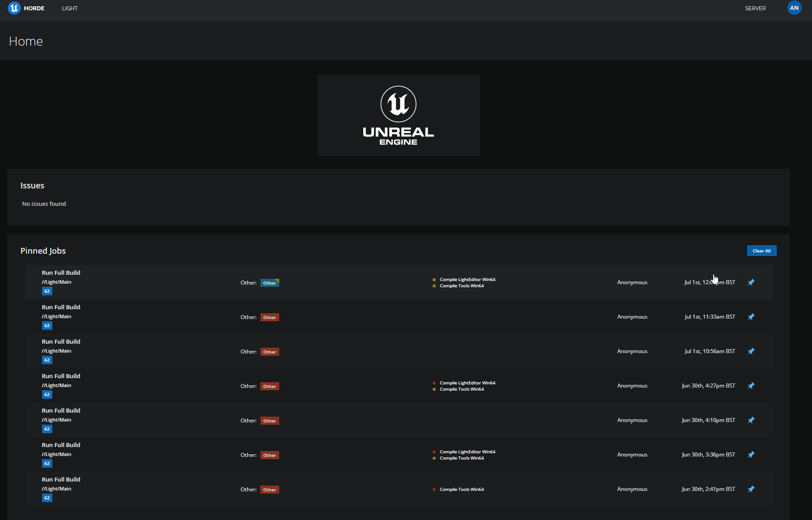812x520 pixels.
Task: Click the red indicator next to Compile LightEditor Win64
Action: pos(434,383)
